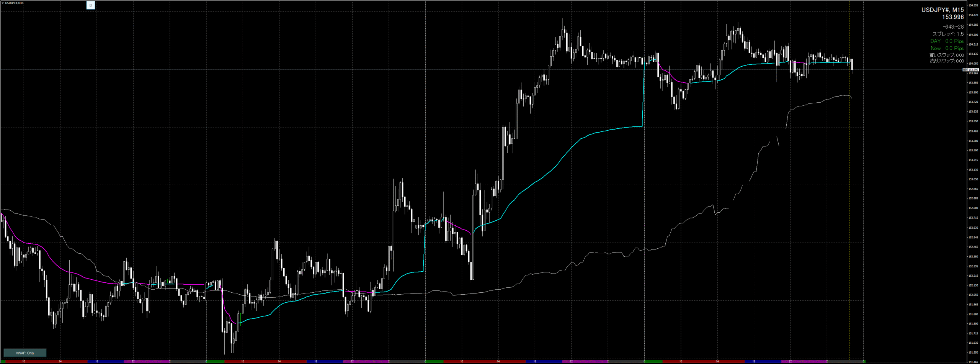Click the small 99 label beside price tag
The width and height of the screenshot is (980, 364).
point(965,70)
